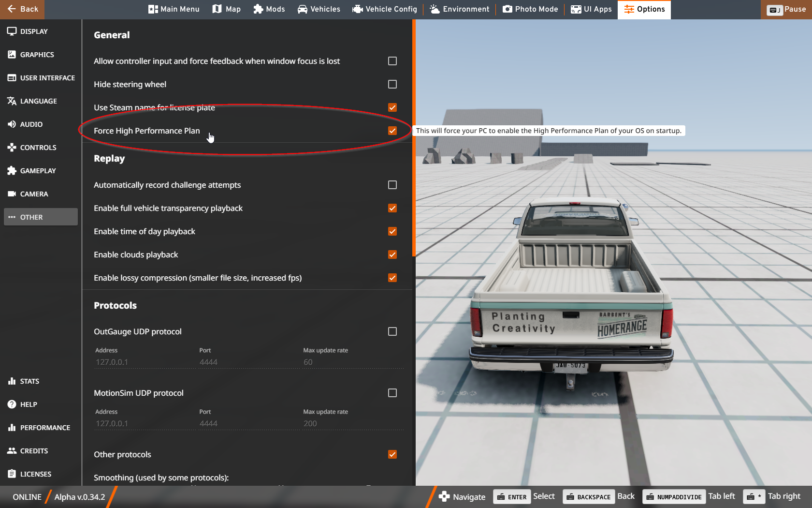Open Controls settings
Image resolution: width=812 pixels, height=508 pixels.
click(x=41, y=148)
